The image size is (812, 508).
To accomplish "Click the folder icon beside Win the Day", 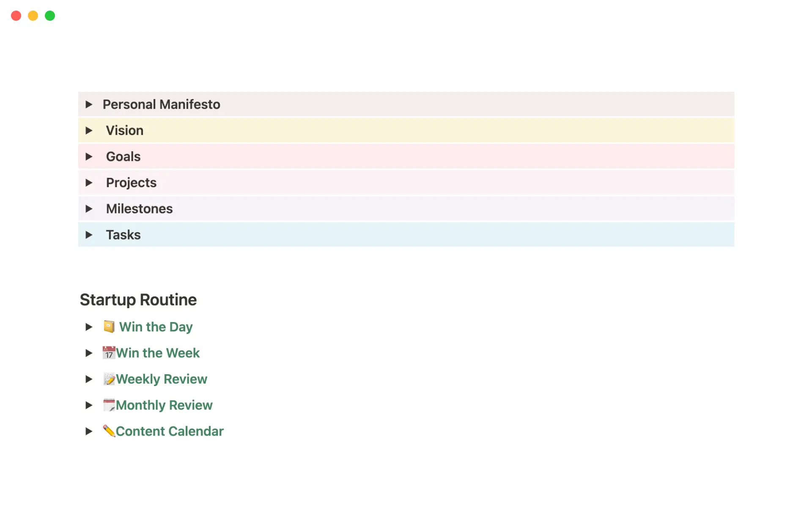I will click(x=109, y=326).
